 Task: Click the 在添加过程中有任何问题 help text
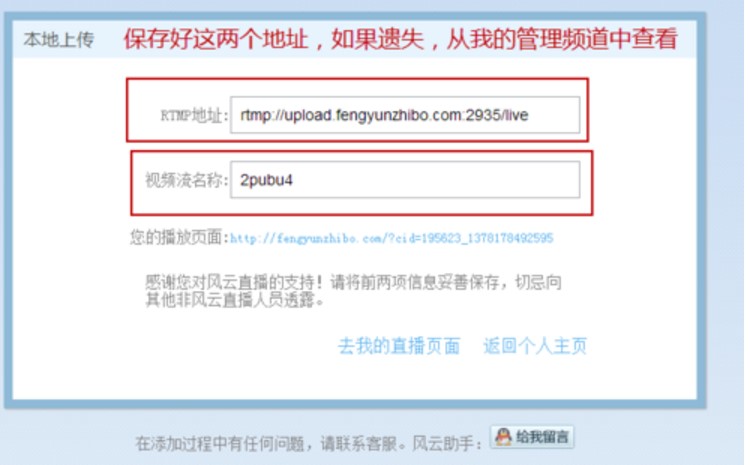(266, 444)
